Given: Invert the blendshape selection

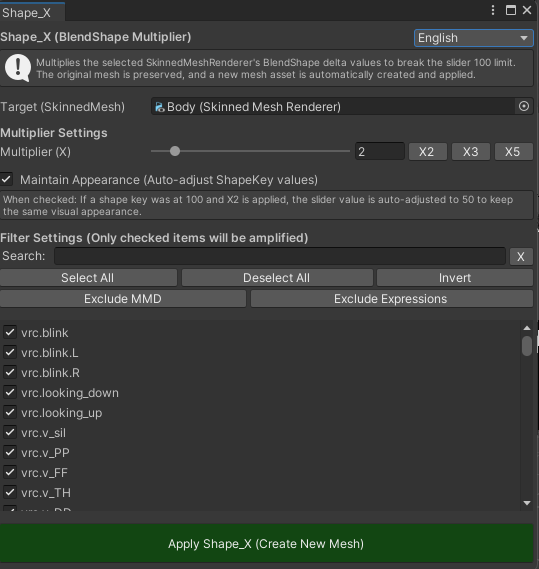Looking at the screenshot, I should point(455,278).
